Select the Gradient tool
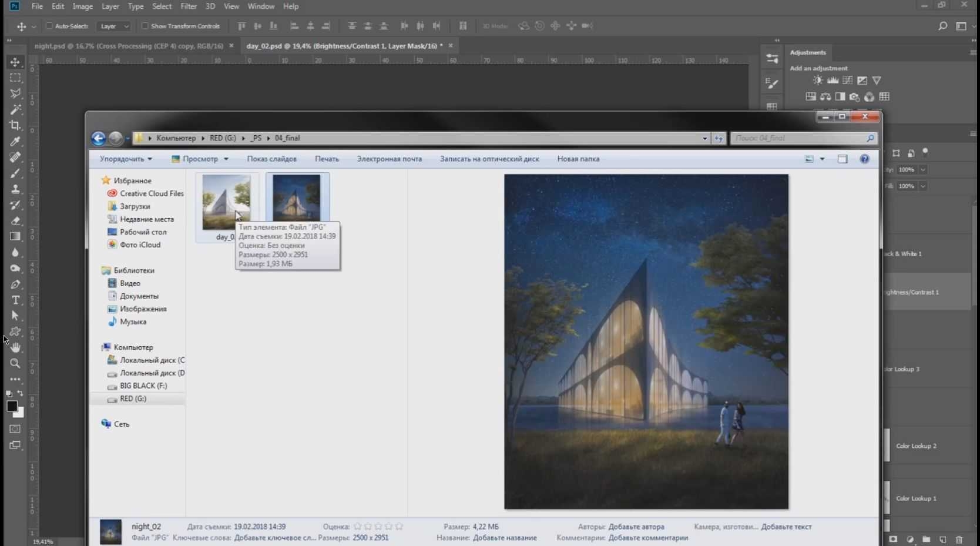The image size is (980, 546). pyautogui.click(x=15, y=236)
